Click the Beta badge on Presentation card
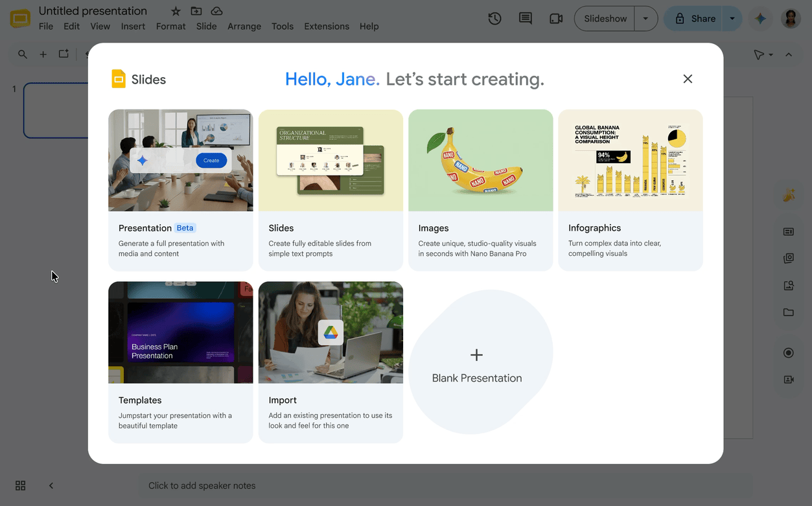The height and width of the screenshot is (506, 812). pos(185,228)
